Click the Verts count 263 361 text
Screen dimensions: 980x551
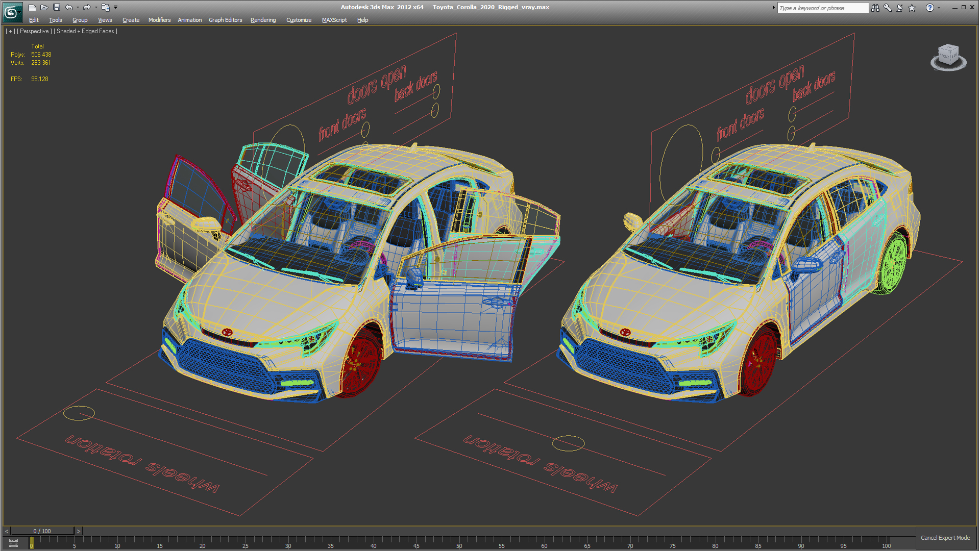pyautogui.click(x=41, y=63)
